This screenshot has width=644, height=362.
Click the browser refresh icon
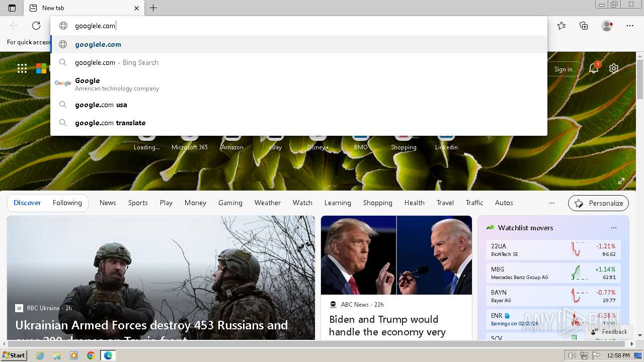(x=36, y=26)
